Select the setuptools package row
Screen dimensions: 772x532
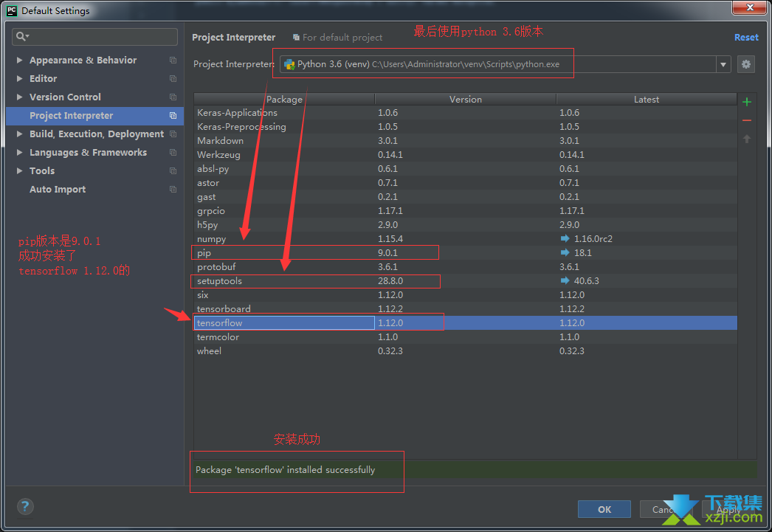tap(465, 280)
